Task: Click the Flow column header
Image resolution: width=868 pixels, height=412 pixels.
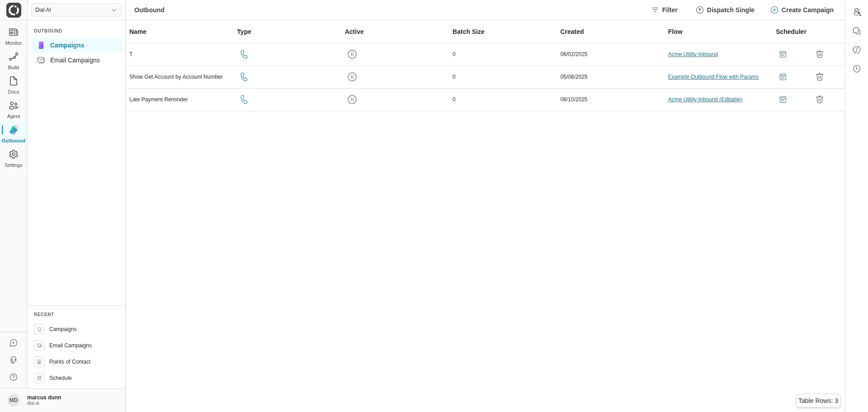Action: pyautogui.click(x=675, y=32)
